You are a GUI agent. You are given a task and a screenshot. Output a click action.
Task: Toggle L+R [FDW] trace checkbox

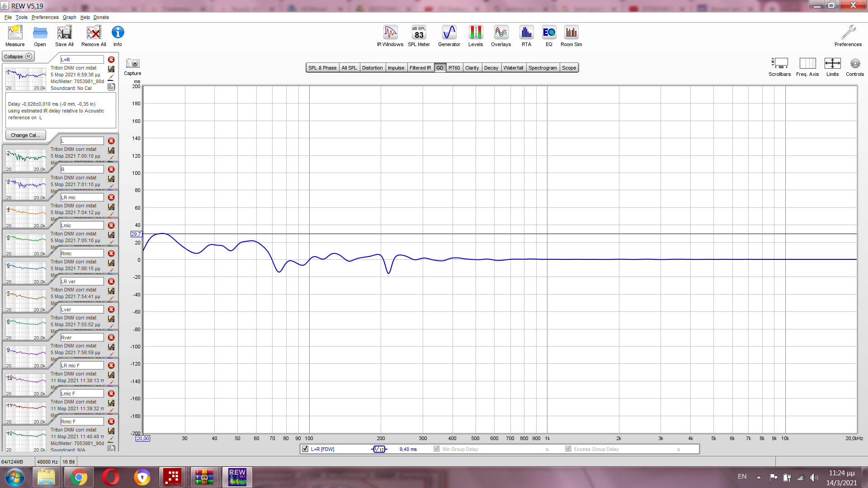click(305, 449)
